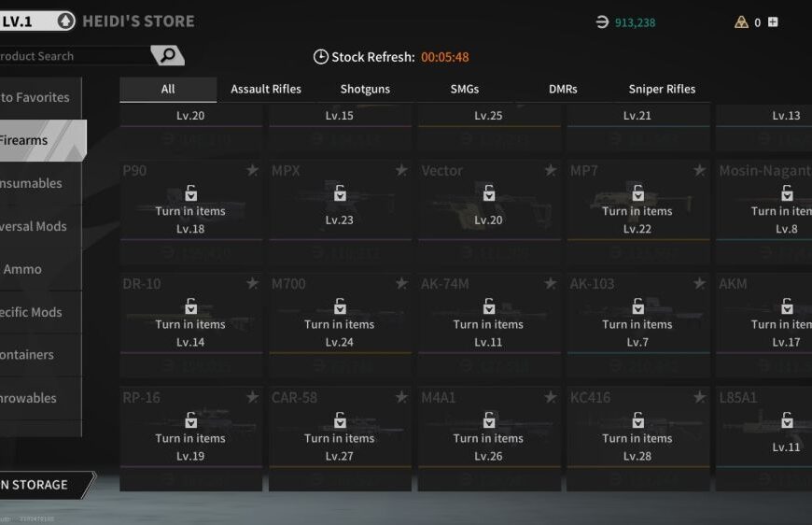
Task: Click the product search magnifier icon
Action: click(x=168, y=56)
